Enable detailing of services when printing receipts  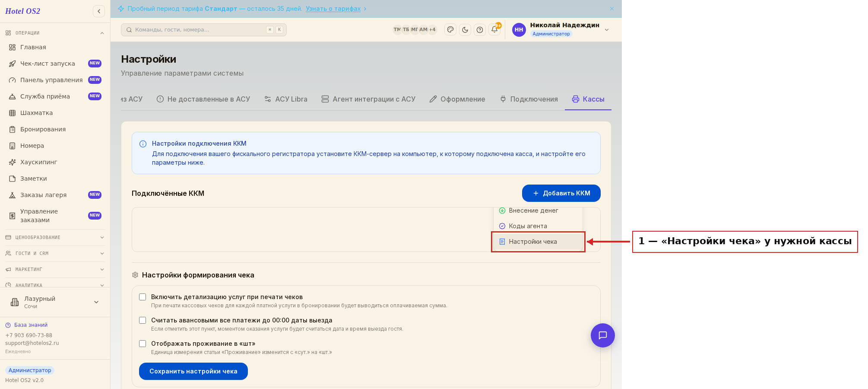point(143,297)
